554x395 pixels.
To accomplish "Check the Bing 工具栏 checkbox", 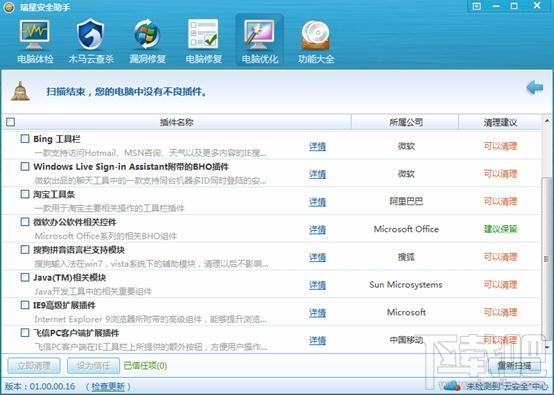I will point(25,138).
